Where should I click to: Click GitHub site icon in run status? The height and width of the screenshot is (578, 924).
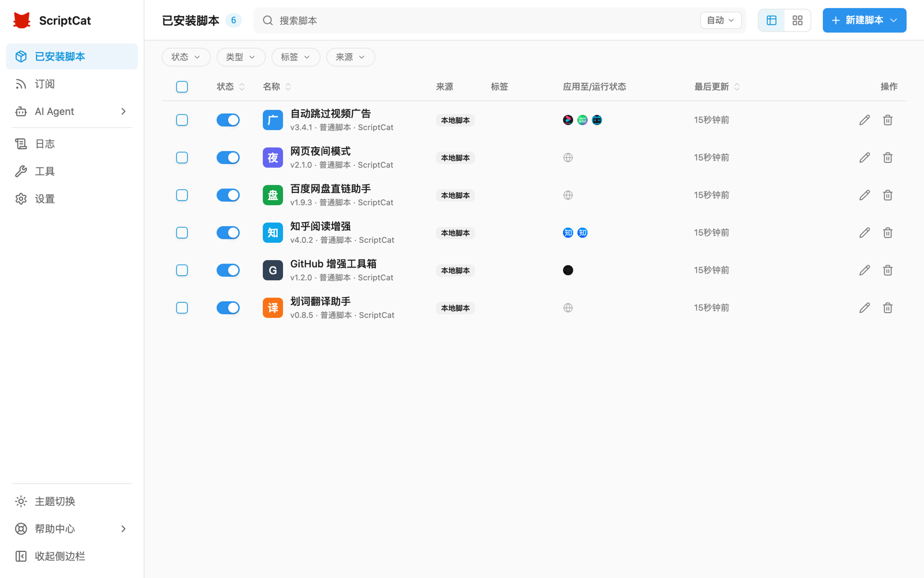[568, 271]
